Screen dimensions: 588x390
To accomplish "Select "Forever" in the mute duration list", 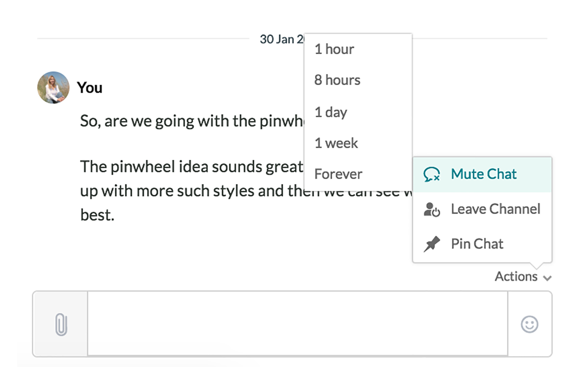I will (338, 174).
